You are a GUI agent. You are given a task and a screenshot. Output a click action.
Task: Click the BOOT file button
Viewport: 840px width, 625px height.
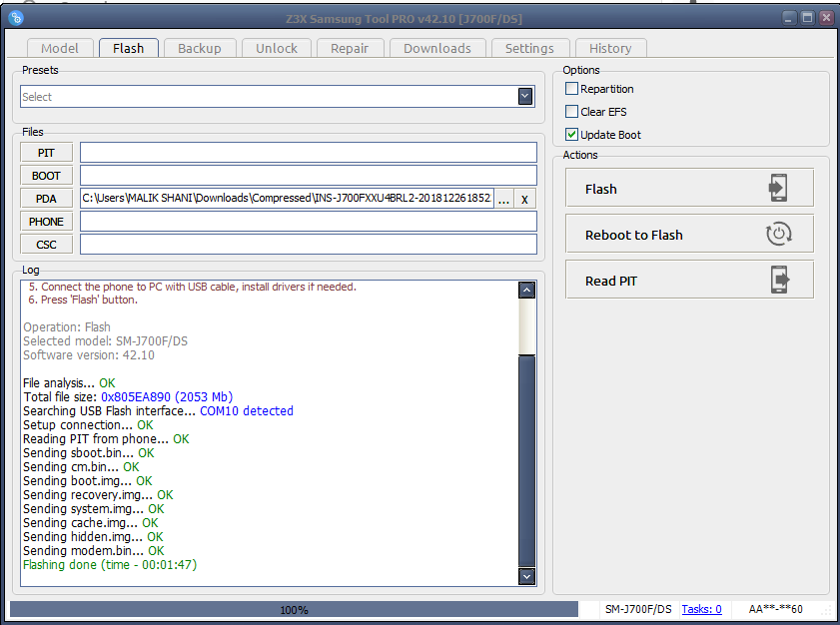click(46, 176)
